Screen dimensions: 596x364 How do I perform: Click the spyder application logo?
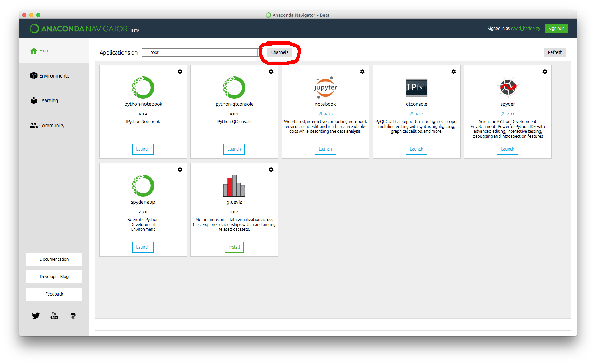[x=508, y=87]
